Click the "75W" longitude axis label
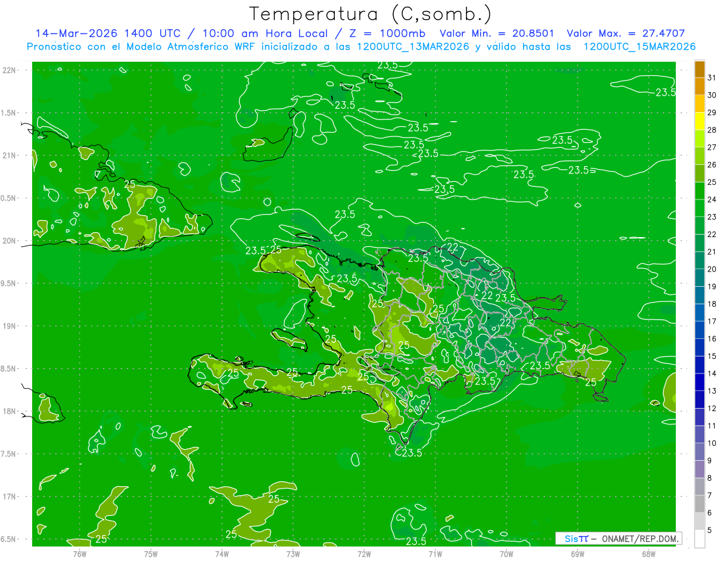The height and width of the screenshot is (562, 728). point(151,554)
